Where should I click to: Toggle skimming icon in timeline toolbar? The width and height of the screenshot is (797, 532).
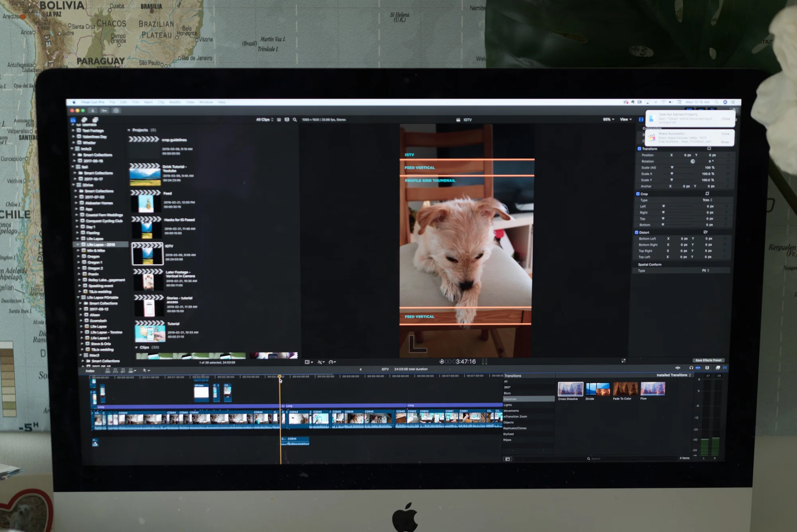pos(678,368)
